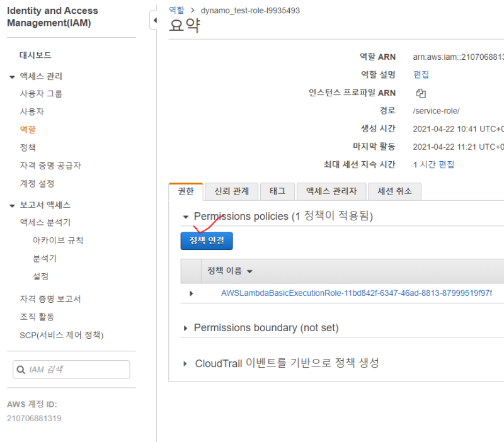Collapse the 액세스 관리 section
Viewport: 504px width, 442px height.
coord(12,77)
